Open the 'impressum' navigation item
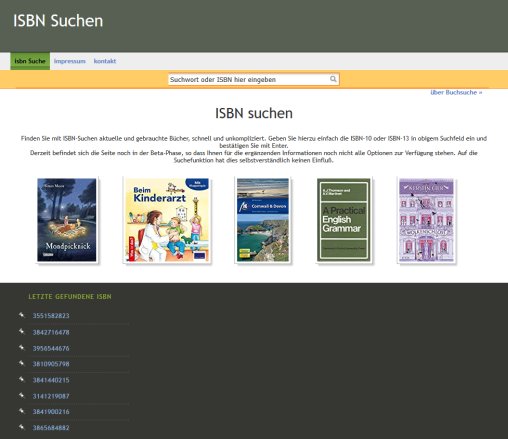 point(70,61)
